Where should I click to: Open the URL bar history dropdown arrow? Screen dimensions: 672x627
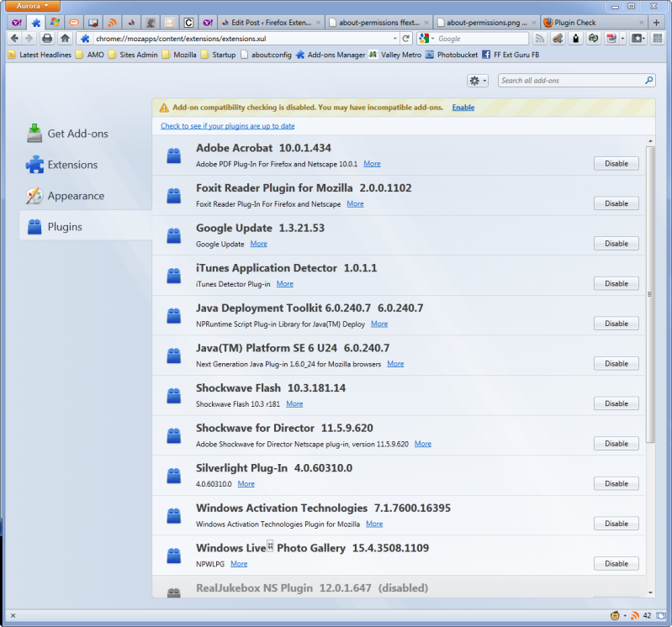[394, 39]
